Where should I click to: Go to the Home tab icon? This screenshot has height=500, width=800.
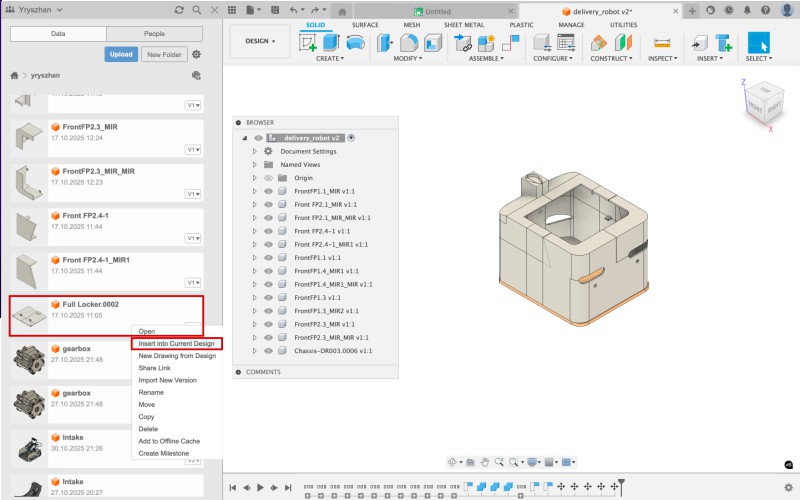[x=342, y=12]
